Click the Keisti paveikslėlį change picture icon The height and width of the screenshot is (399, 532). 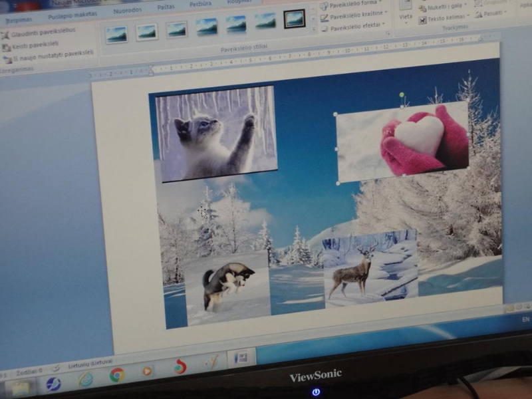pos(6,48)
